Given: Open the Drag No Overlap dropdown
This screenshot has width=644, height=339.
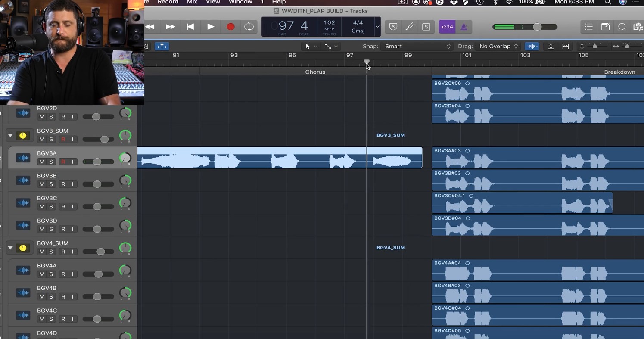Looking at the screenshot, I should click(498, 46).
